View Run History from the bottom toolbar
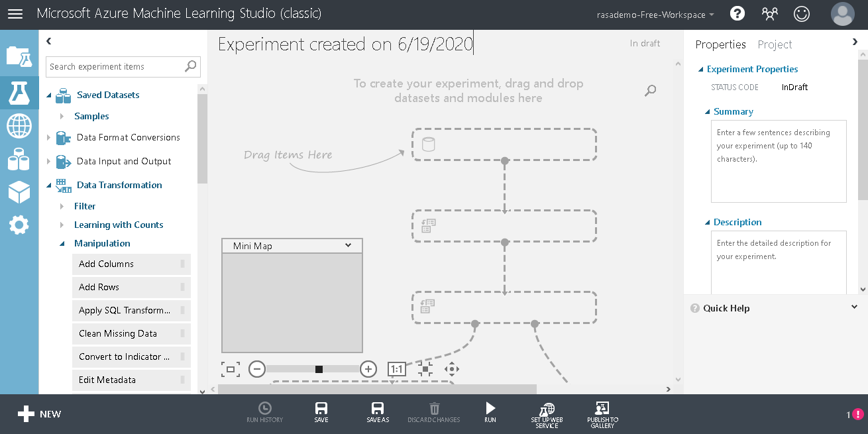 pos(264,411)
